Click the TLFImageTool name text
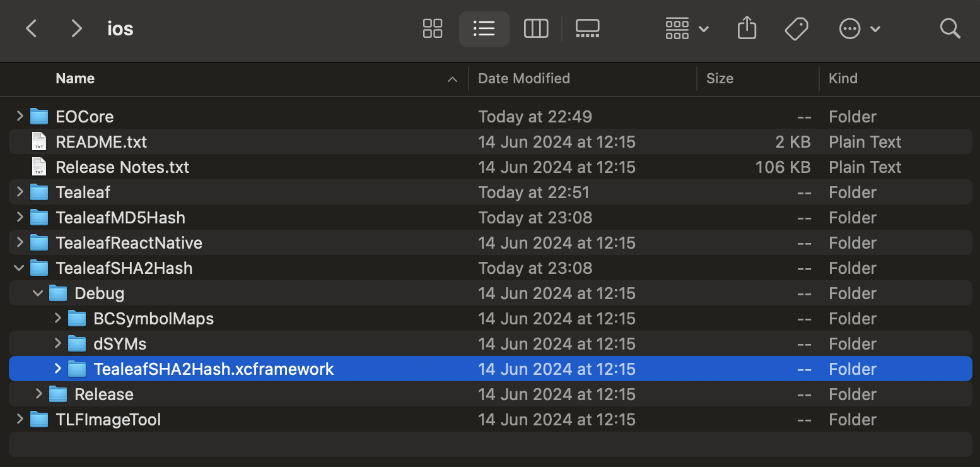This screenshot has height=467, width=980. (x=108, y=420)
